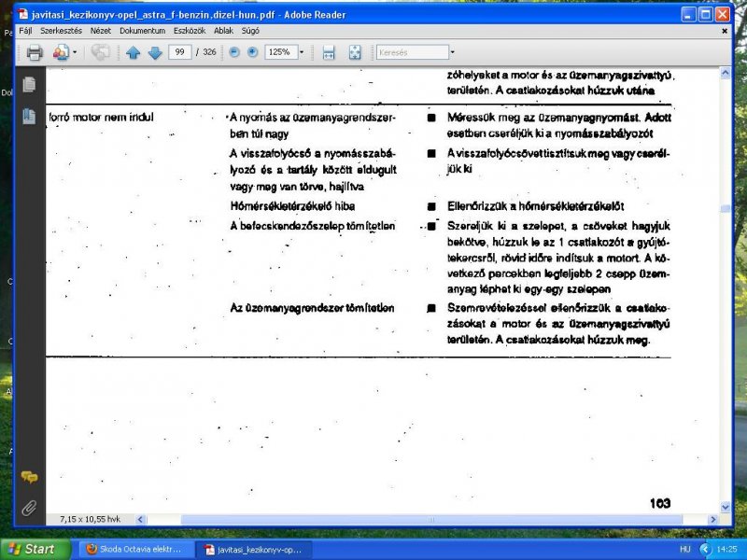Screen dimensions: 747x560
Task: Open the Dokumentum menu
Action: [143, 31]
